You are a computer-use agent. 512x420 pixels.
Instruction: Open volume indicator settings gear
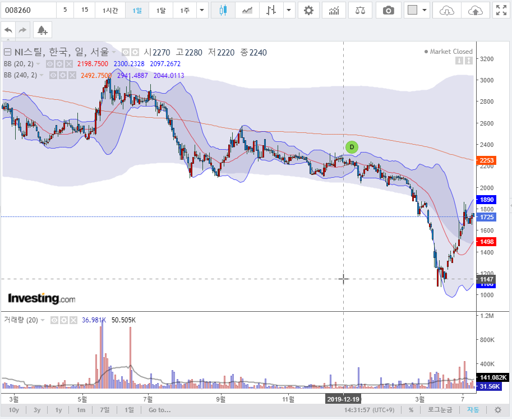click(64, 320)
